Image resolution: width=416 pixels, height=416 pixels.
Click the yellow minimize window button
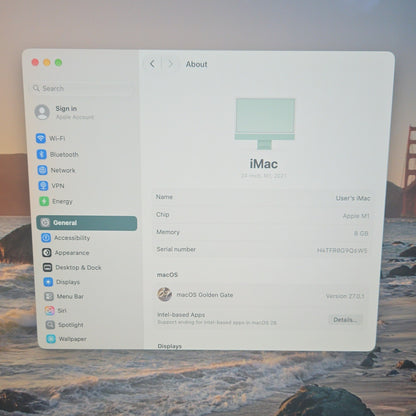47,62
